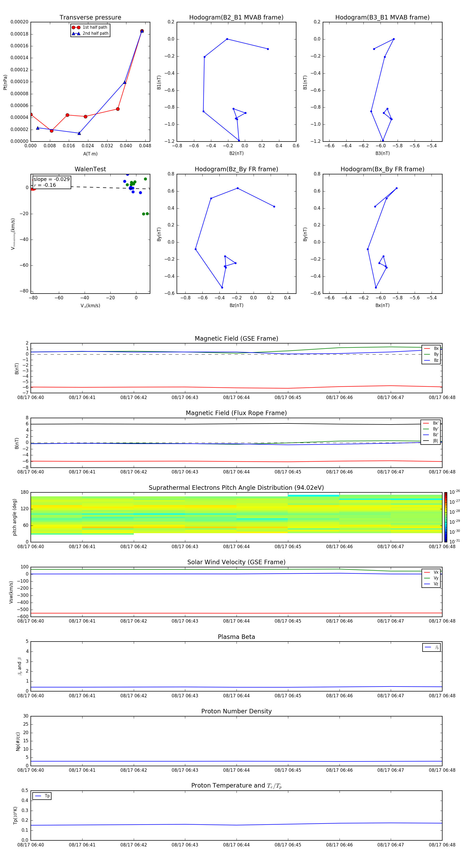Click the 10^-26 label on the colorbar
This screenshot has width=473, height=868.
455,492
